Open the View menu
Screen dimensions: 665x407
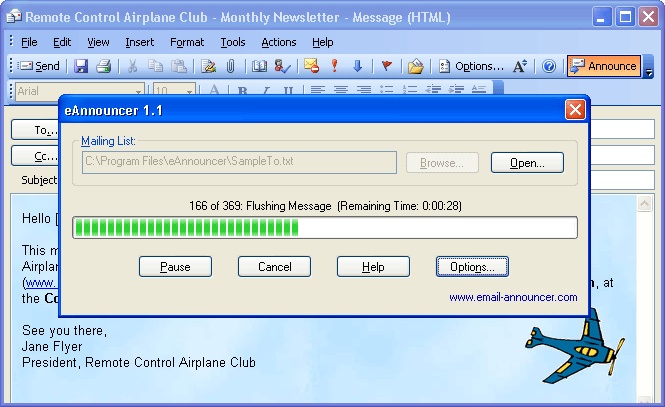point(98,42)
